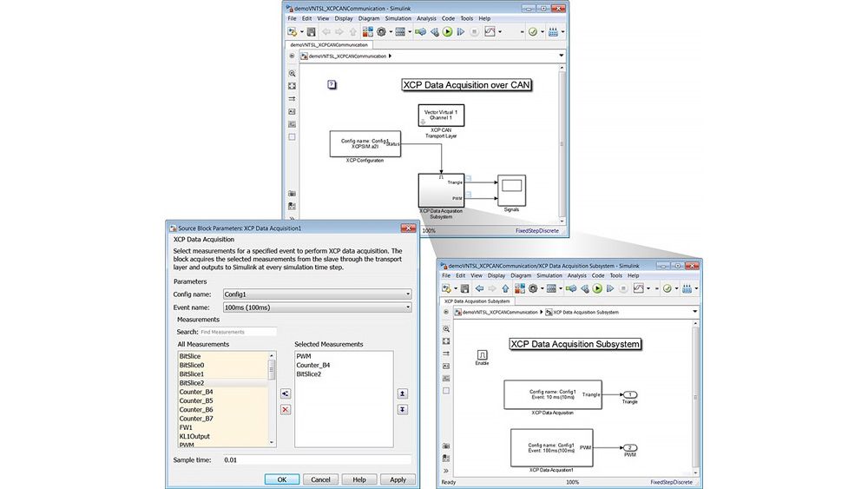Click Model Configuration gear in subsystem window toolbar
This screenshot has width=868, height=489.
532,288
